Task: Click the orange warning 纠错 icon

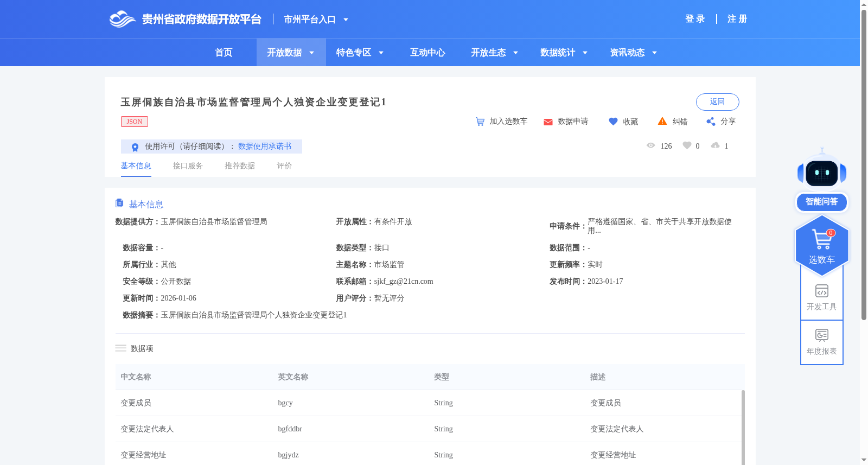Action: [662, 121]
